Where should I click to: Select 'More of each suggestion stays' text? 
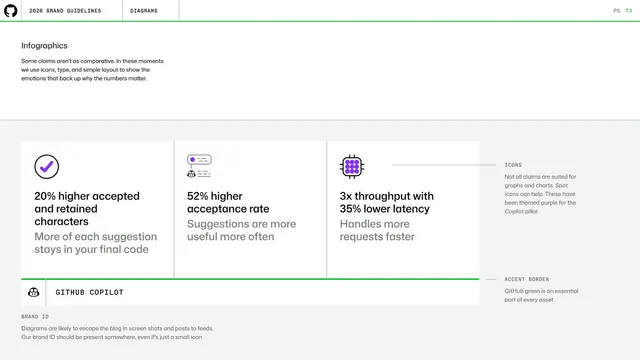click(96, 243)
